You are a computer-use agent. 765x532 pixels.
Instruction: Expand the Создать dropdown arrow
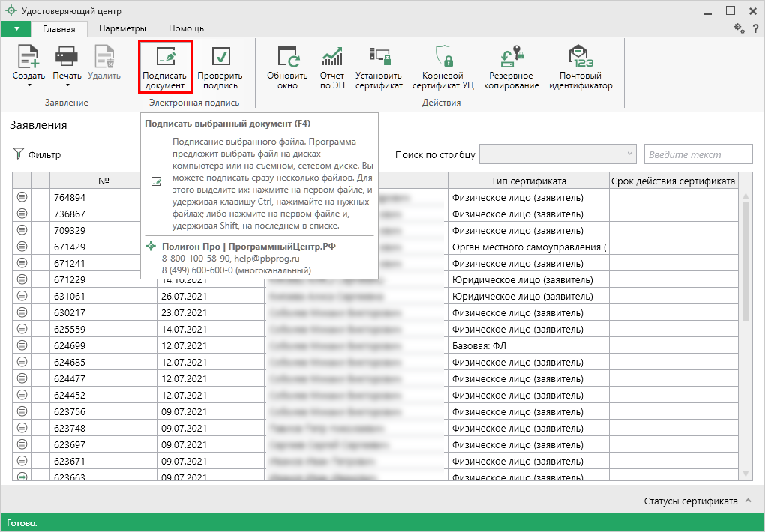[28, 85]
